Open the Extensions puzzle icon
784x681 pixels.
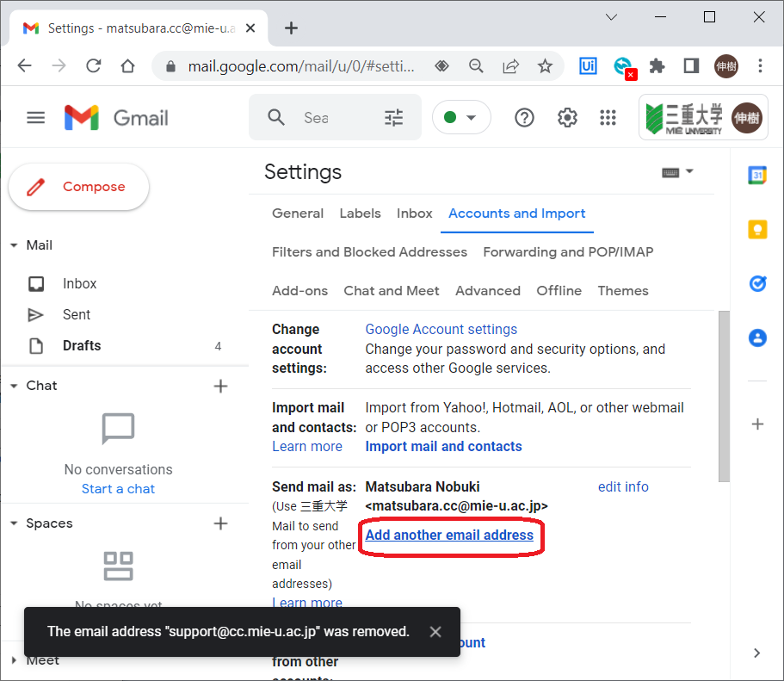[657, 65]
